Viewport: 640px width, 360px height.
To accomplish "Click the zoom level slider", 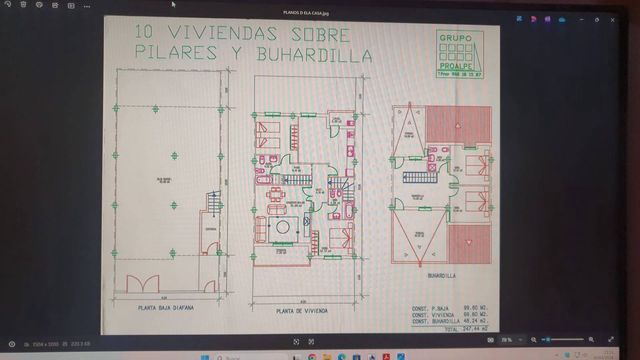I will 563,340.
